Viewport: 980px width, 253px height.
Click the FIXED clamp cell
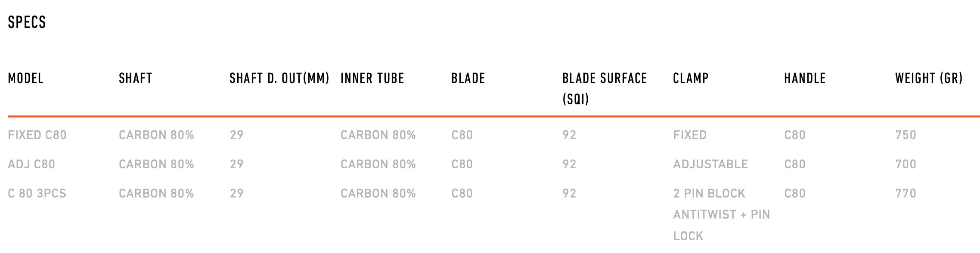click(690, 135)
